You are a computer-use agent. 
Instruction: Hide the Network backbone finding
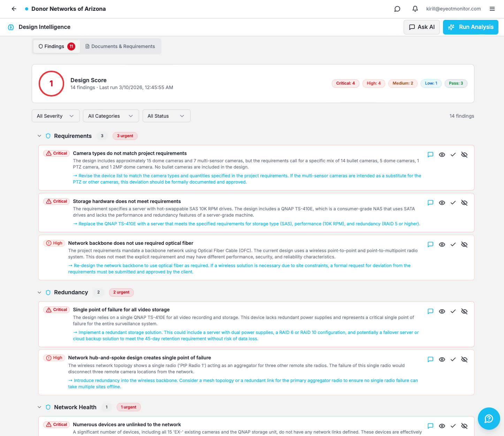[464, 244]
